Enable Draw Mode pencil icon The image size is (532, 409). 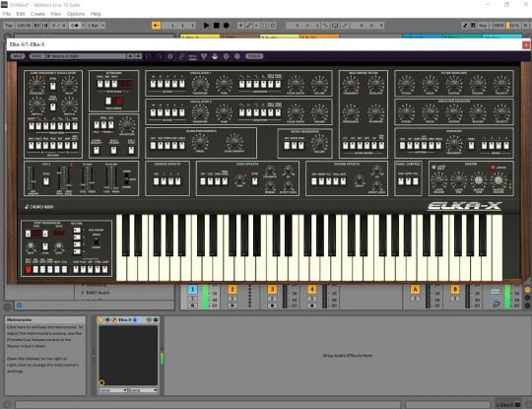(465, 26)
